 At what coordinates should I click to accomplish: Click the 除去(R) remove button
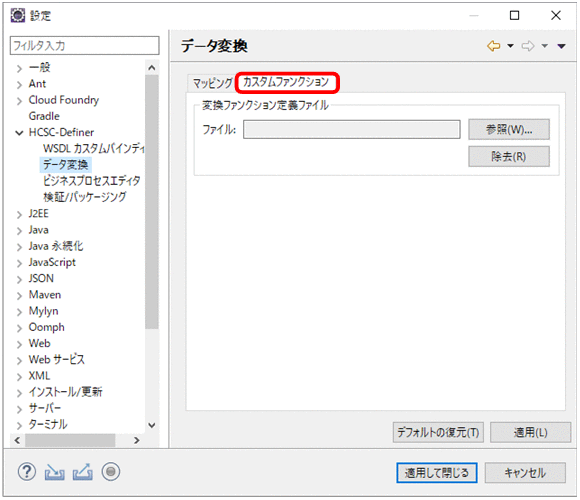click(509, 156)
